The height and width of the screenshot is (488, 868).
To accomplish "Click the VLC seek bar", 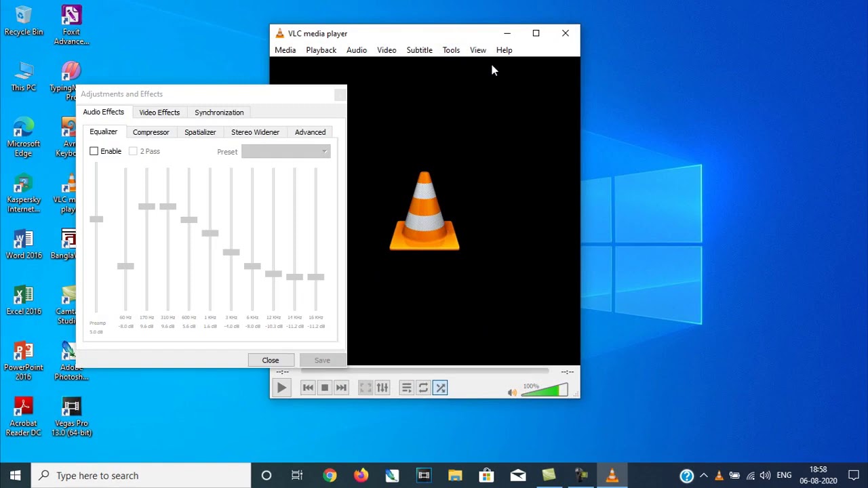I will [x=425, y=371].
